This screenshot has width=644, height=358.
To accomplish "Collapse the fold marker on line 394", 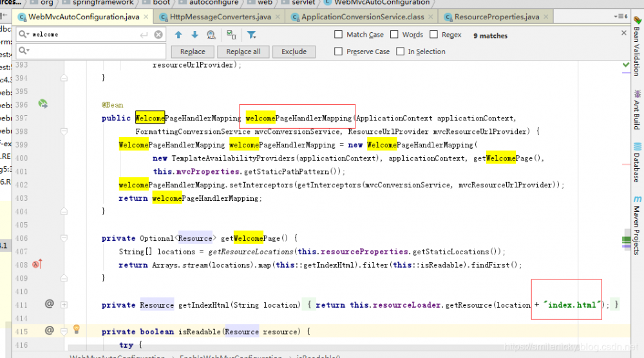I will click(x=64, y=78).
